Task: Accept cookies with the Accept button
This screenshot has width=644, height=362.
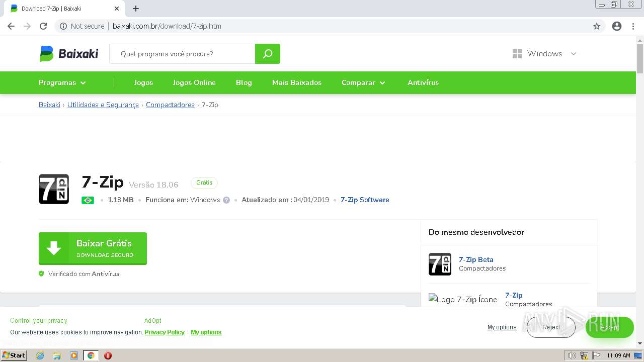Action: [x=609, y=327]
